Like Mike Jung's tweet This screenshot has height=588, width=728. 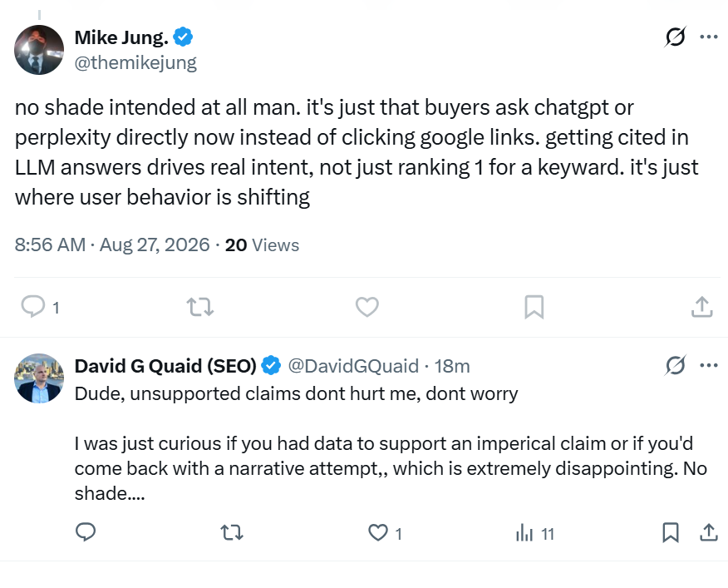(366, 307)
